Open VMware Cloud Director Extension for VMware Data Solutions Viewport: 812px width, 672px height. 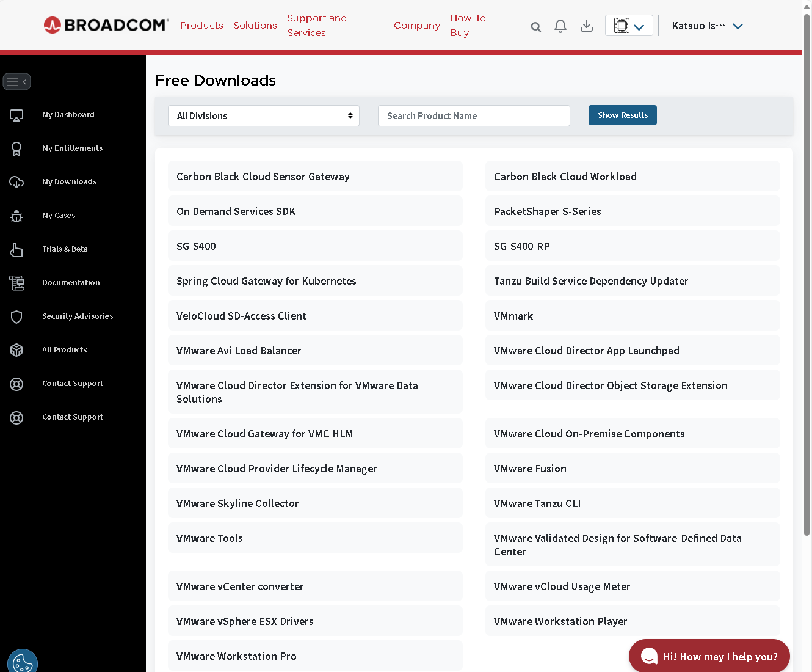pyautogui.click(x=315, y=392)
